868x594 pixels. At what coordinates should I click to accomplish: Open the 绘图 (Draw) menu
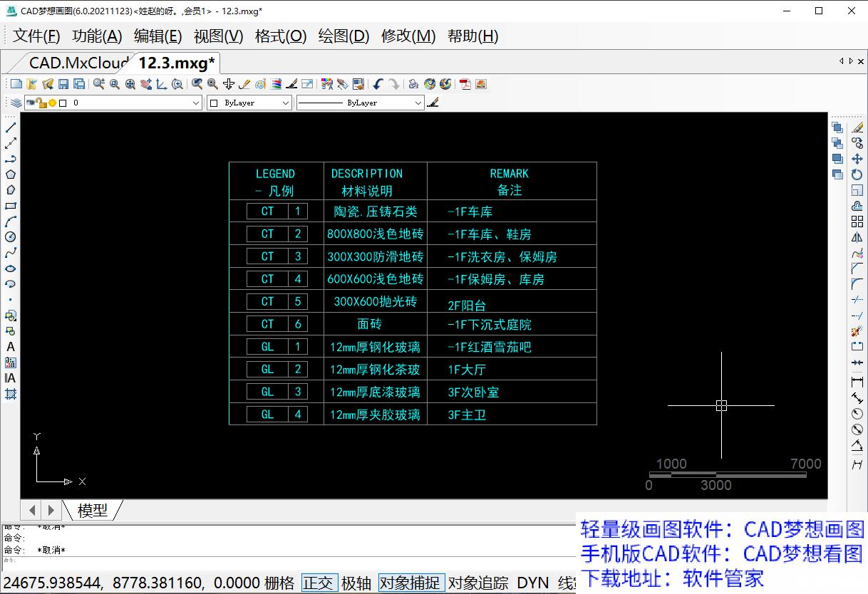pos(343,36)
